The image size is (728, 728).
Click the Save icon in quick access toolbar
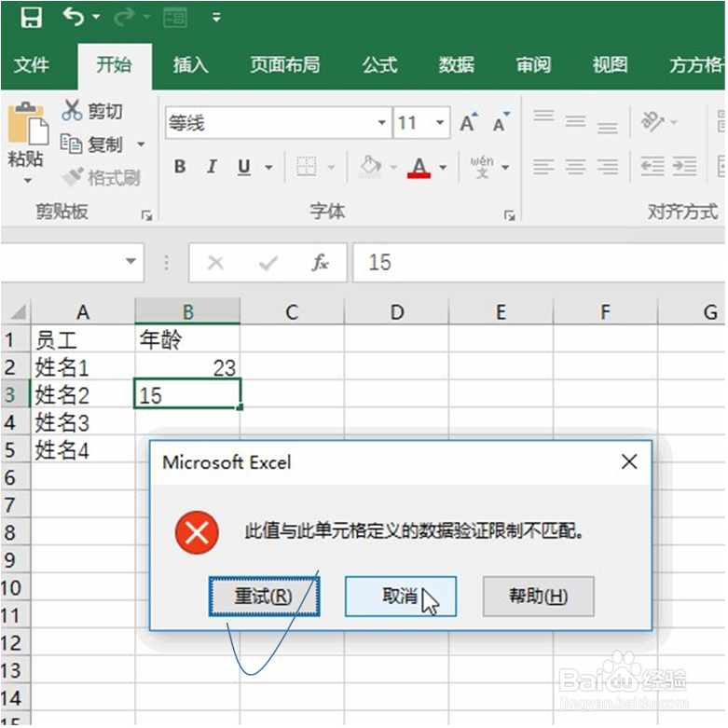[31, 17]
